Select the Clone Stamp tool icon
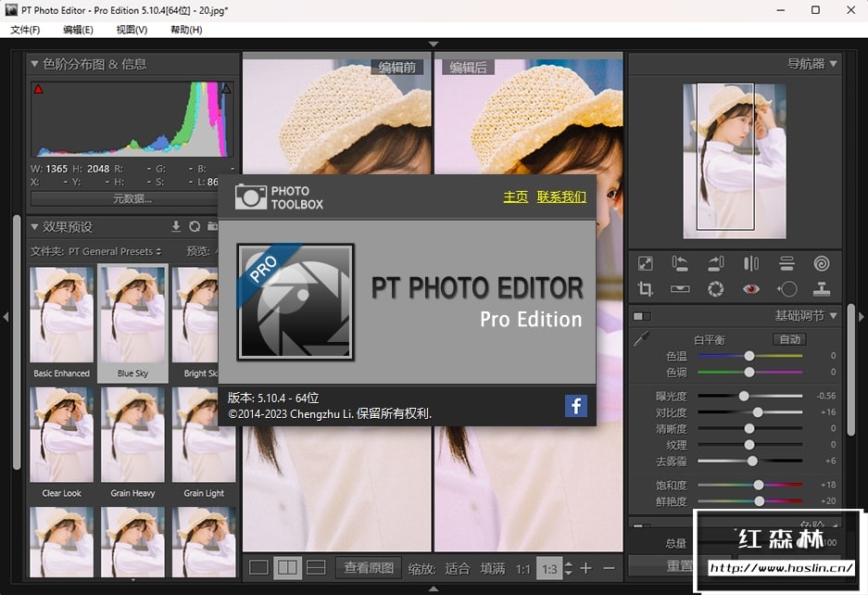This screenshot has height=595, width=868. tap(822, 289)
